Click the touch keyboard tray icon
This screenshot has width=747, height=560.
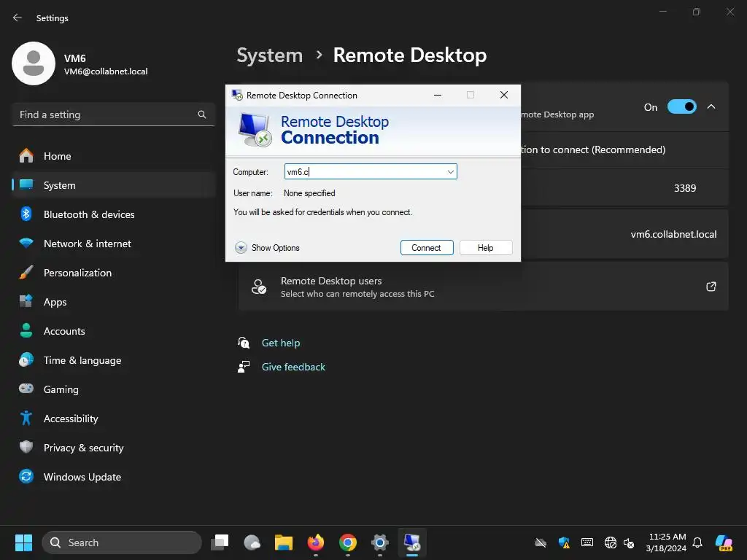587,542
